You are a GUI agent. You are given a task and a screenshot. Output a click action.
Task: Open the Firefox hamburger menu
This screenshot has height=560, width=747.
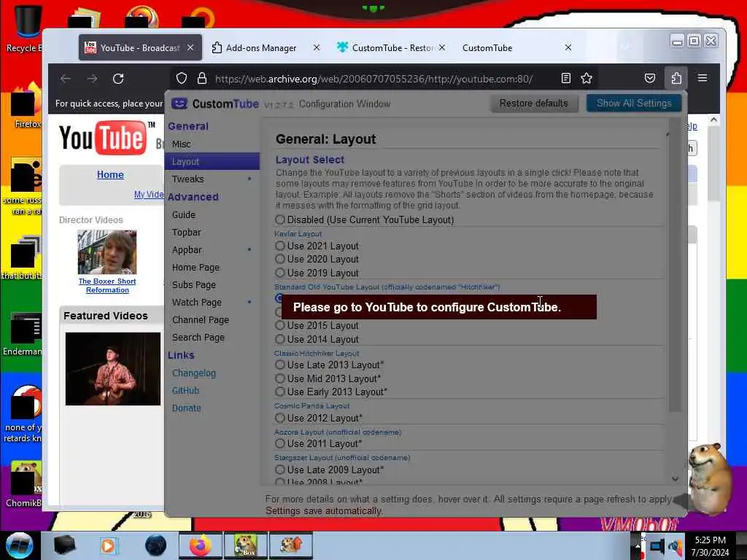(703, 77)
